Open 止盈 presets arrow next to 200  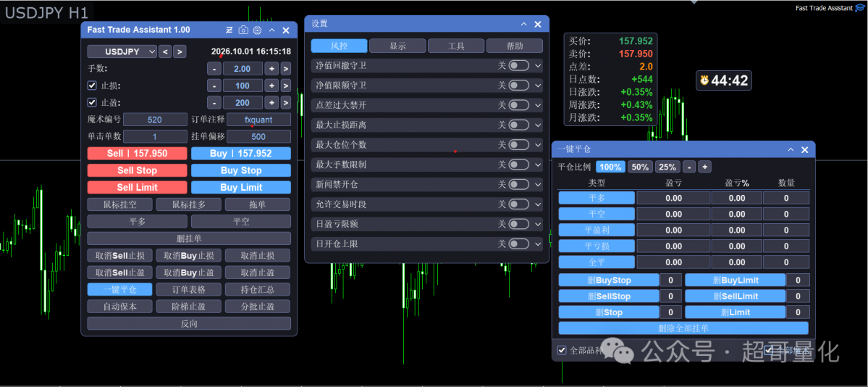tap(286, 103)
